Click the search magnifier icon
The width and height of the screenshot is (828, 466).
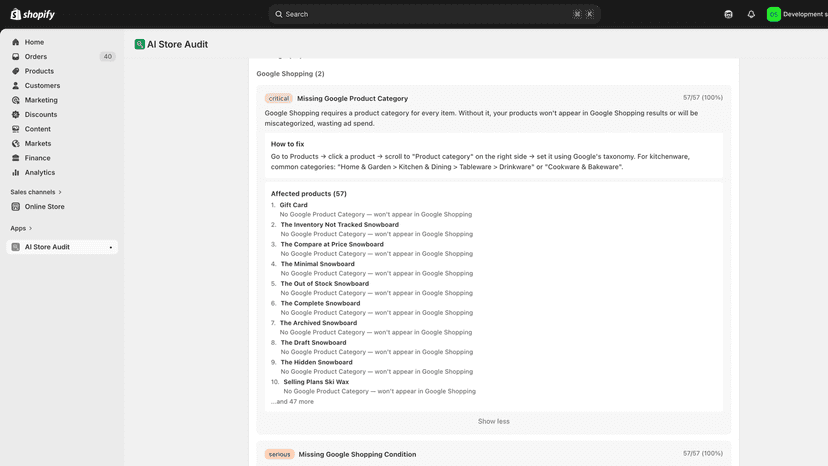click(279, 14)
